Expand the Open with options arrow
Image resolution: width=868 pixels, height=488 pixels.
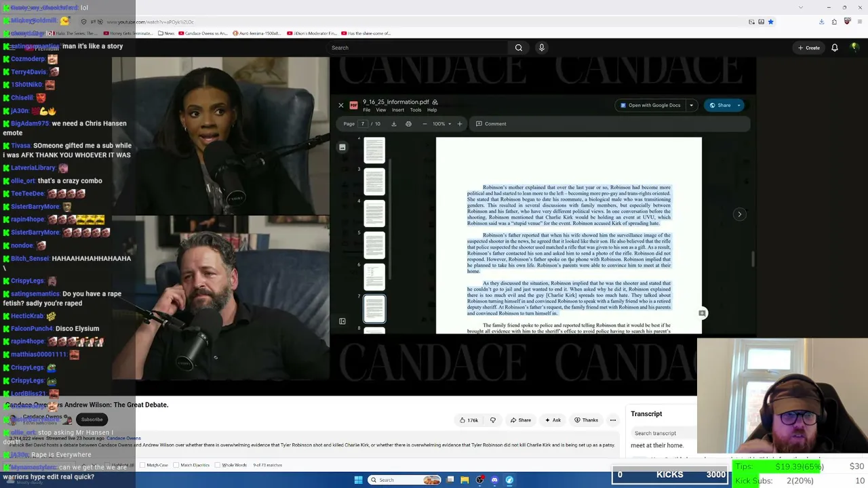(x=691, y=105)
